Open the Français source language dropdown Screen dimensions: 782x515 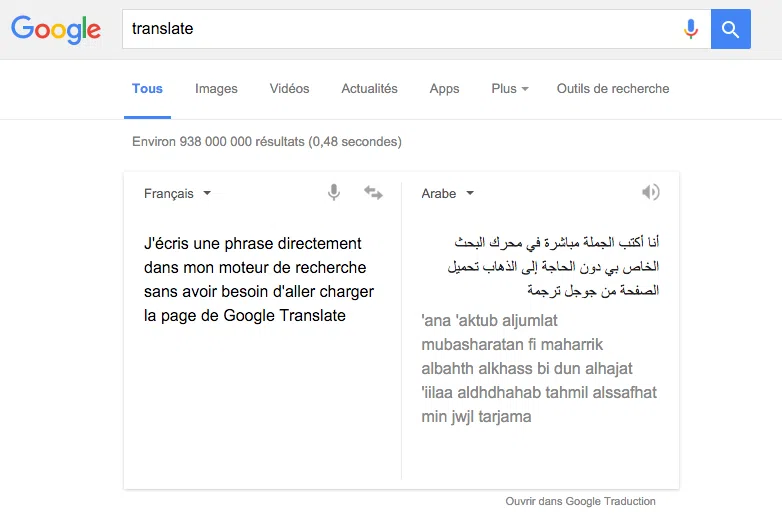point(178,193)
